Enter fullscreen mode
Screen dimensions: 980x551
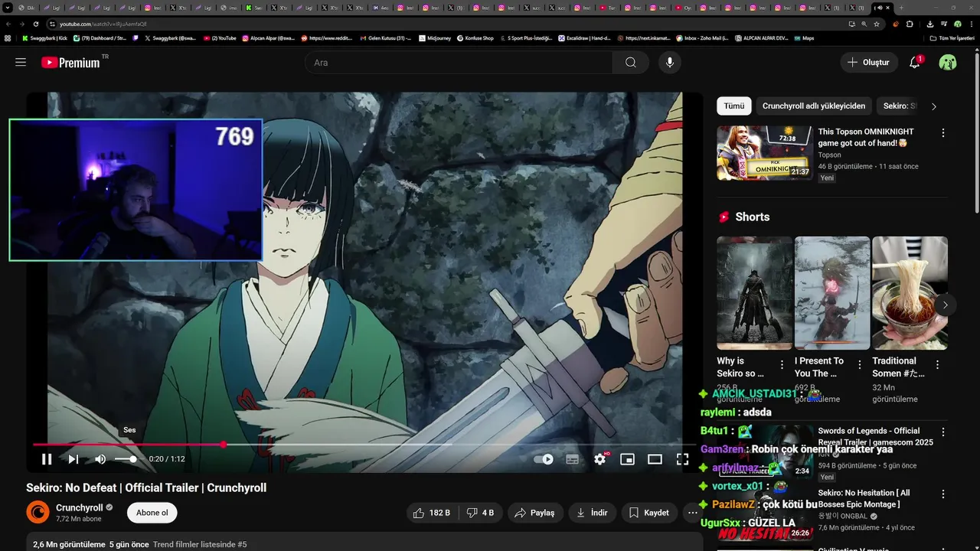point(682,459)
